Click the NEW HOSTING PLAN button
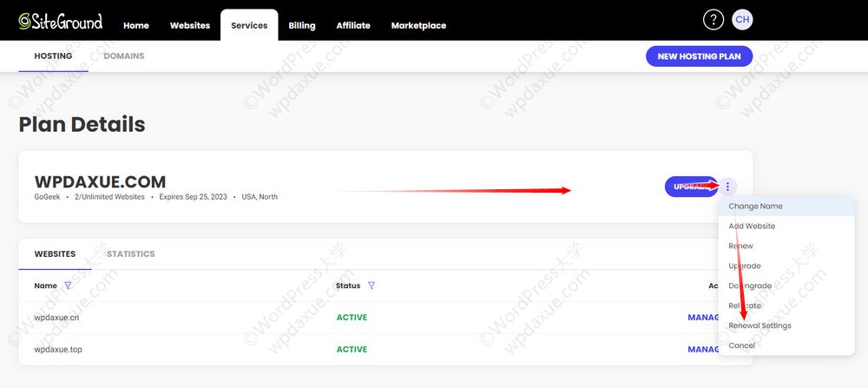 (699, 56)
